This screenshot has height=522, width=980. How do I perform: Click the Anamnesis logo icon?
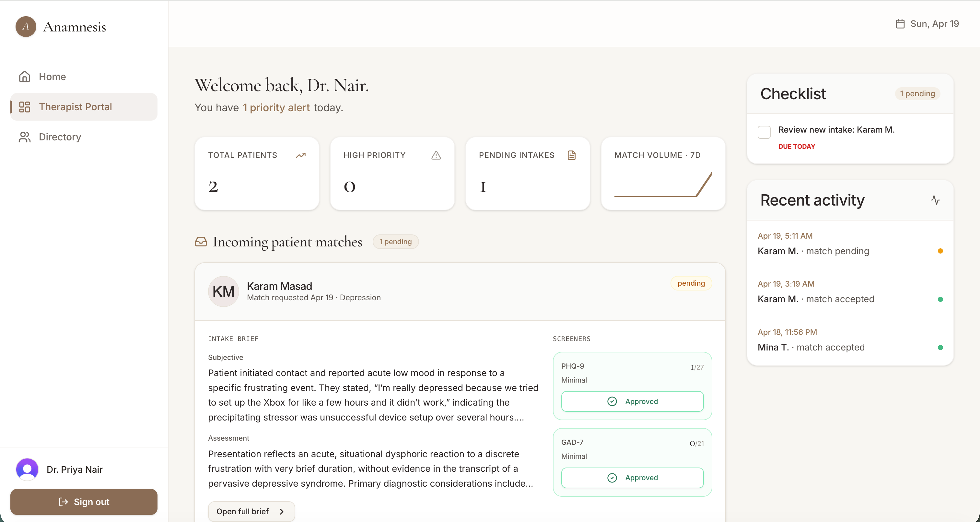pos(26,26)
